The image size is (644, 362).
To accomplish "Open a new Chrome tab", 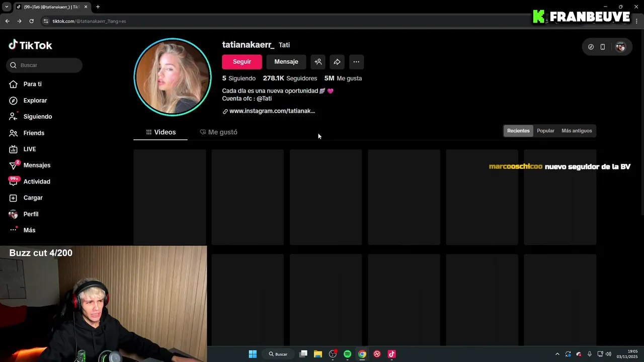I will (98, 7).
